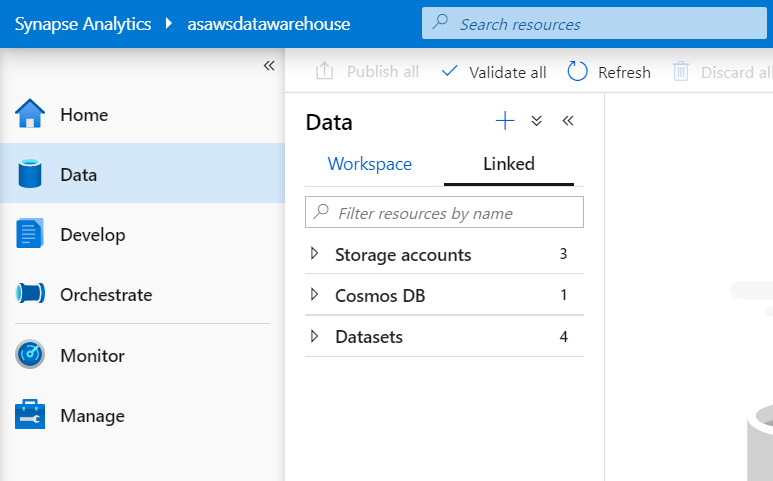Click the Publish all upload icon
Screen dimensions: 773x481
324,71
